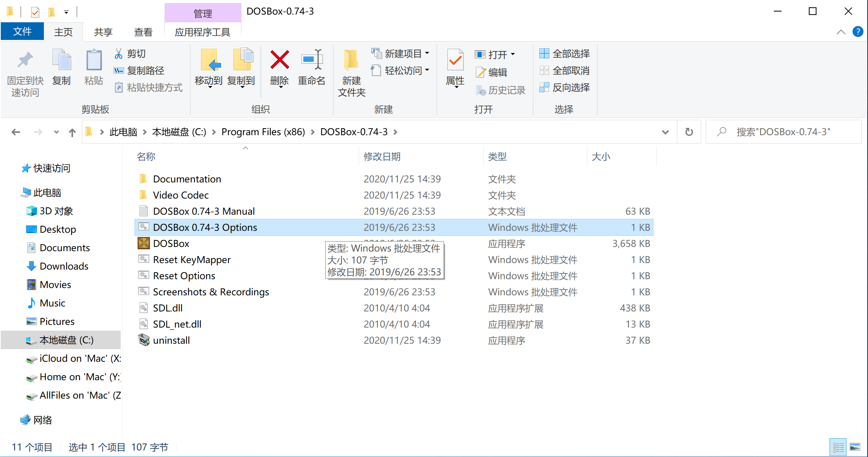This screenshot has width=868, height=457.
Task: Switch to Details view icon in status bar
Action: (838, 447)
